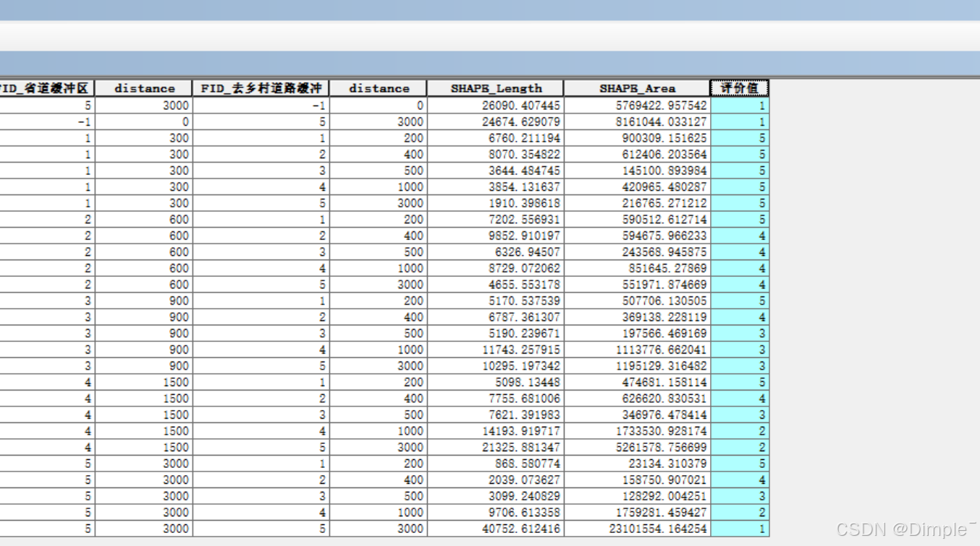Click the SHAPE_Area cell 420965.480287
The height and width of the screenshot is (546, 980).
[637, 187]
